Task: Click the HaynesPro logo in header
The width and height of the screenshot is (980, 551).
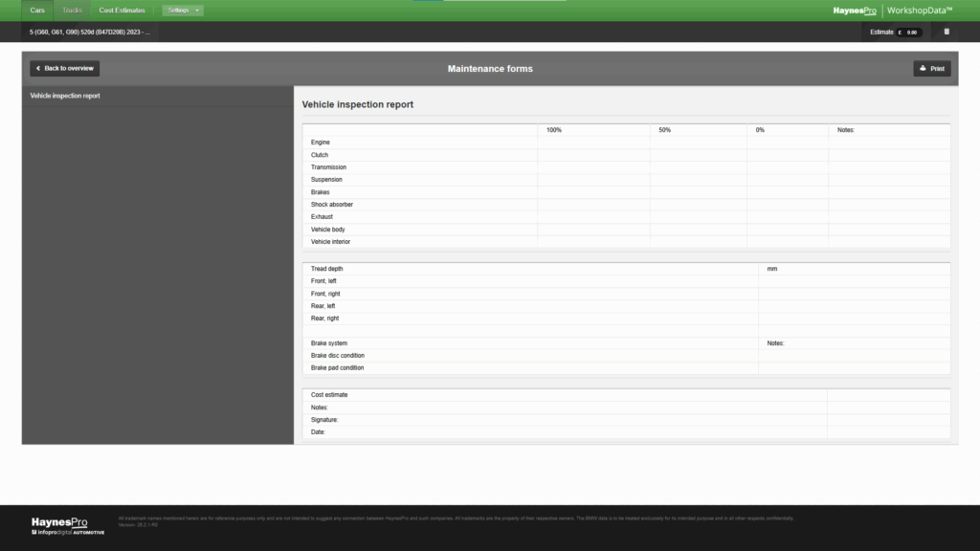Action: pos(855,11)
